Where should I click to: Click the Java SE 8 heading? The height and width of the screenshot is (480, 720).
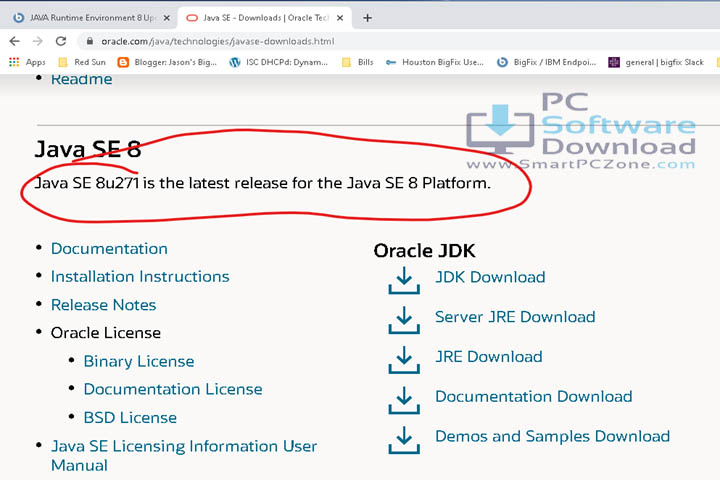click(x=88, y=149)
